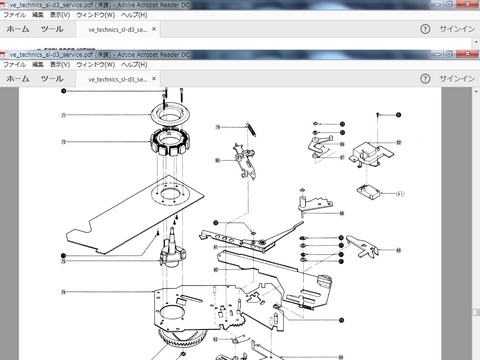Open 表示(V) menu in back Acrobat window
This screenshot has width=480, height=360.
point(60,15)
